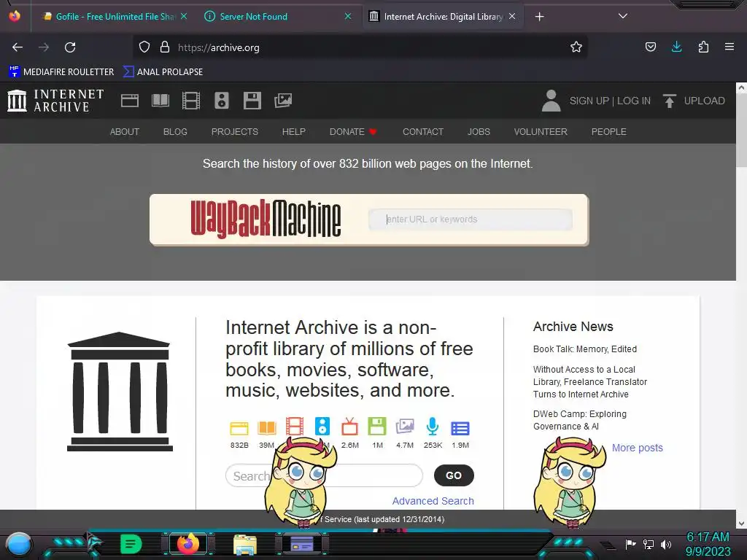Close the Gofile tab
Image resolution: width=747 pixels, height=560 pixels.
[x=184, y=16]
